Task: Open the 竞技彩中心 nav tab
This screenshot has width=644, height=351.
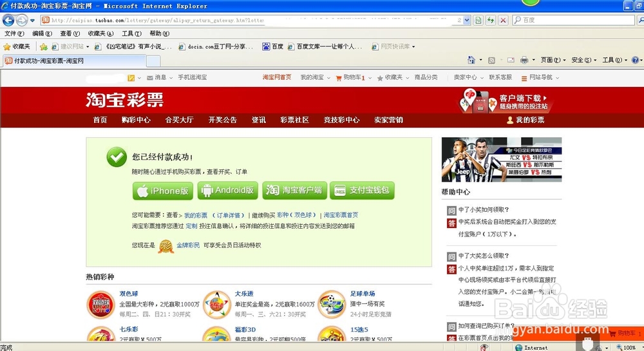Action: coord(341,120)
